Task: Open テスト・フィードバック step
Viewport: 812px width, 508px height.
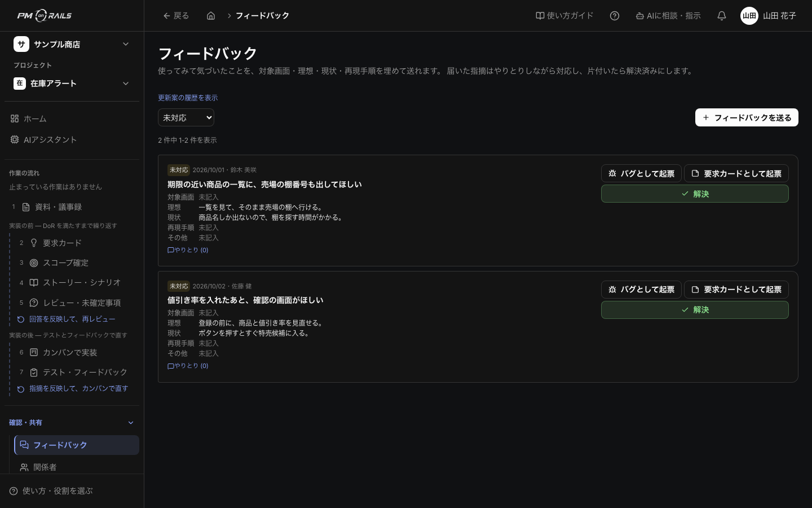Action: 76,372
